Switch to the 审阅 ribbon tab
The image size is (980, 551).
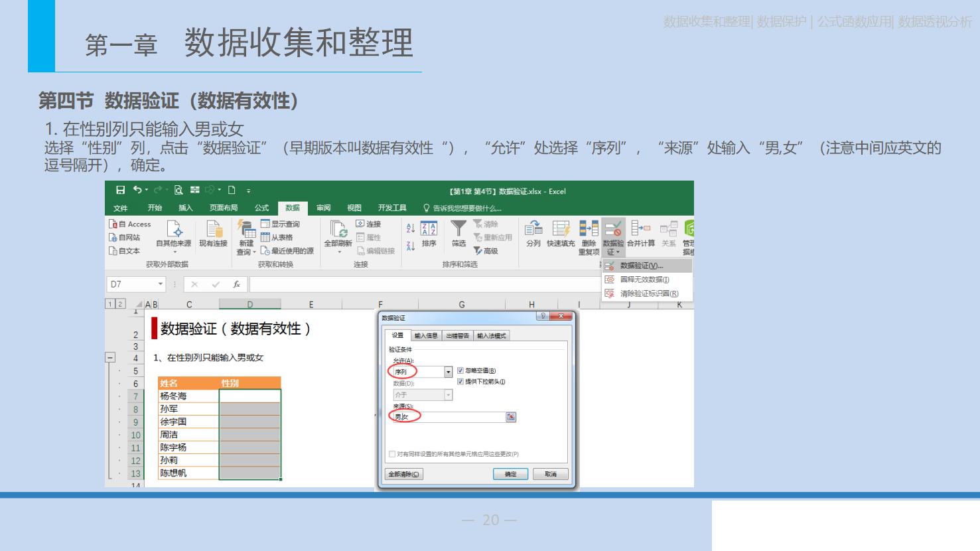click(x=323, y=208)
